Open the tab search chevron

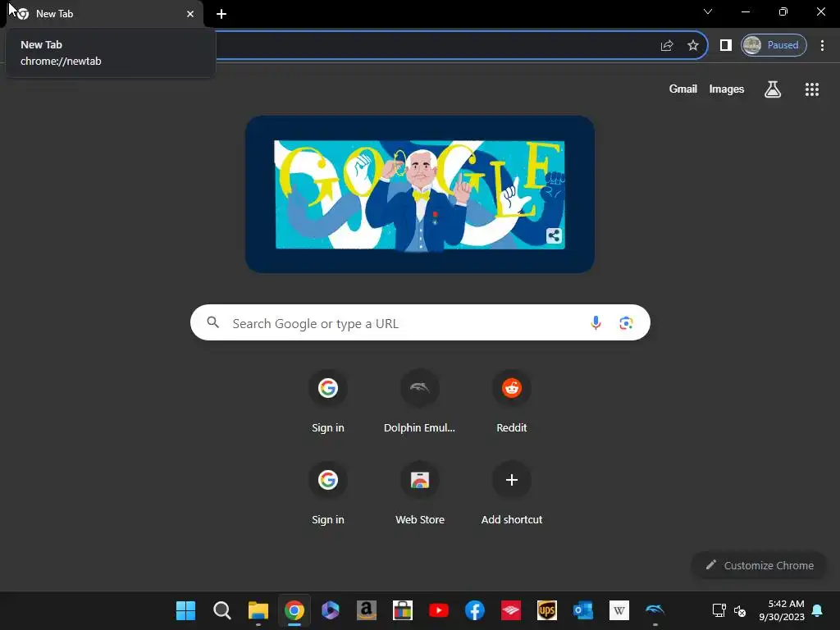(x=708, y=11)
